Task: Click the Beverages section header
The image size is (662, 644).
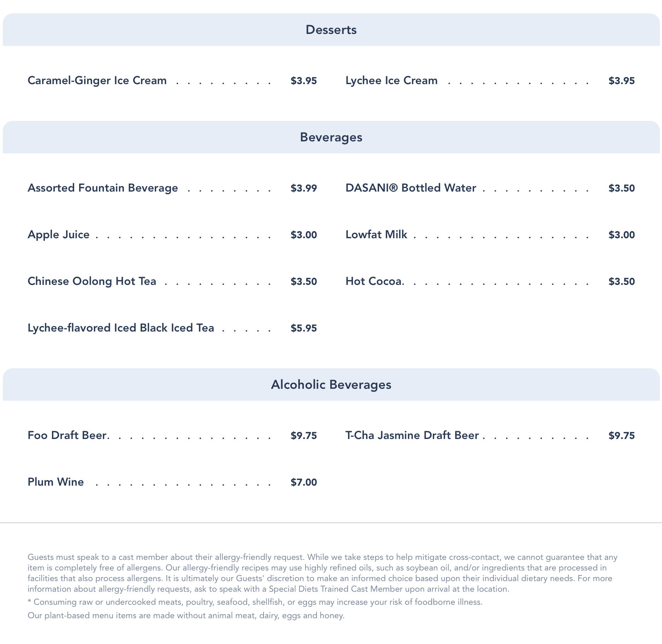Action: pos(331,137)
